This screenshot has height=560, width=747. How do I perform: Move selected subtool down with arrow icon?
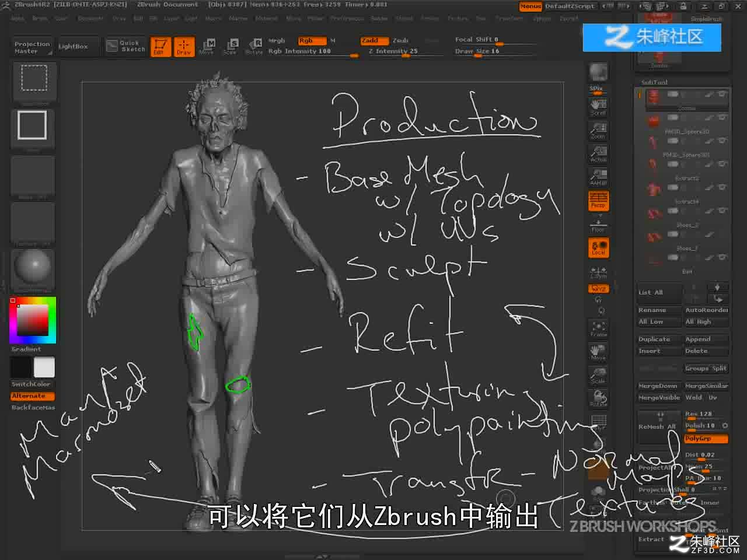point(717,287)
